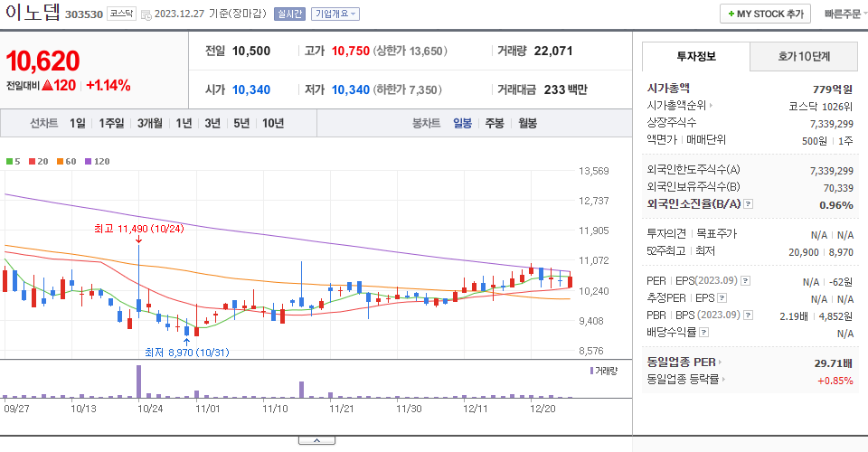Screen dimensions: 868x452
Task: Click the orange 60-day moving average legend swatch
Action: click(60, 162)
